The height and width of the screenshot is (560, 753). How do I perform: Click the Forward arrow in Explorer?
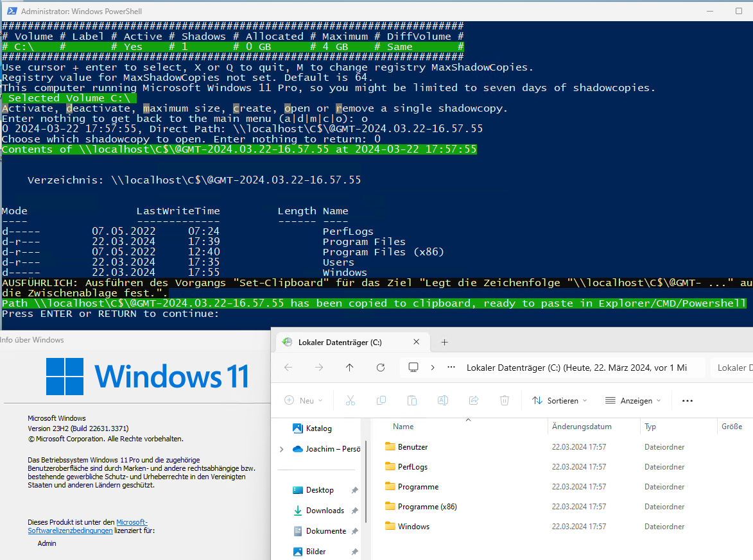[319, 368]
